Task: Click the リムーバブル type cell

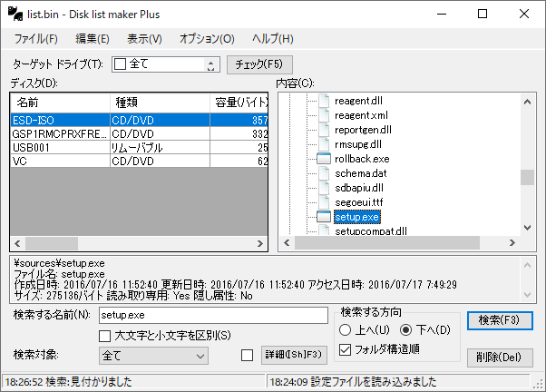Action: point(160,147)
